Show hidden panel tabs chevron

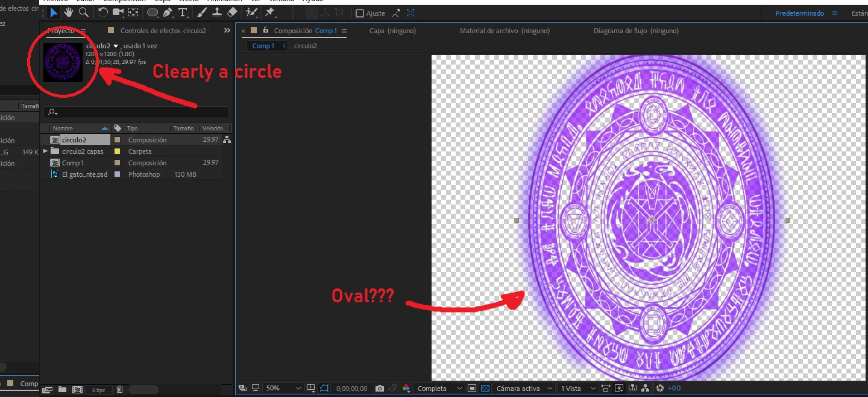pos(227,31)
